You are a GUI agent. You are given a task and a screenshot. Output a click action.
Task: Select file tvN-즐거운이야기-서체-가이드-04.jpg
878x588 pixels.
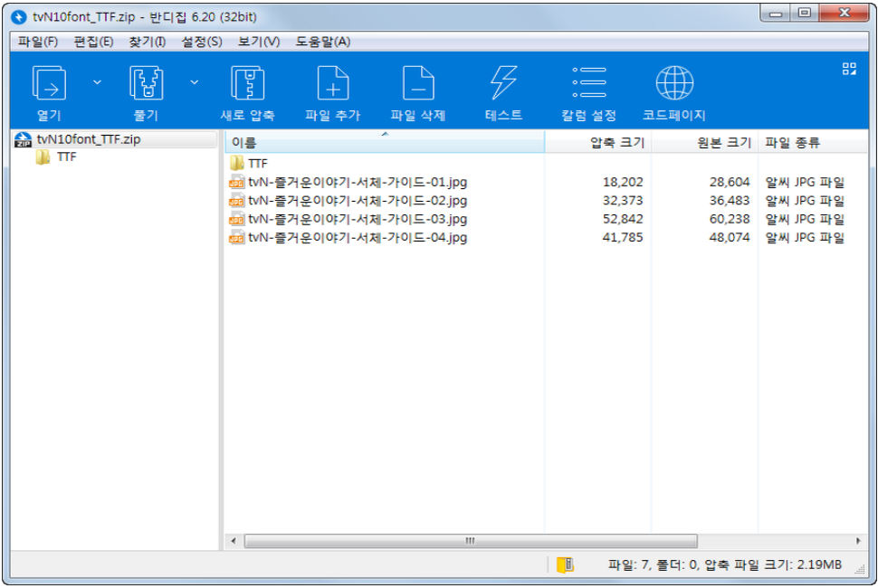(358, 238)
